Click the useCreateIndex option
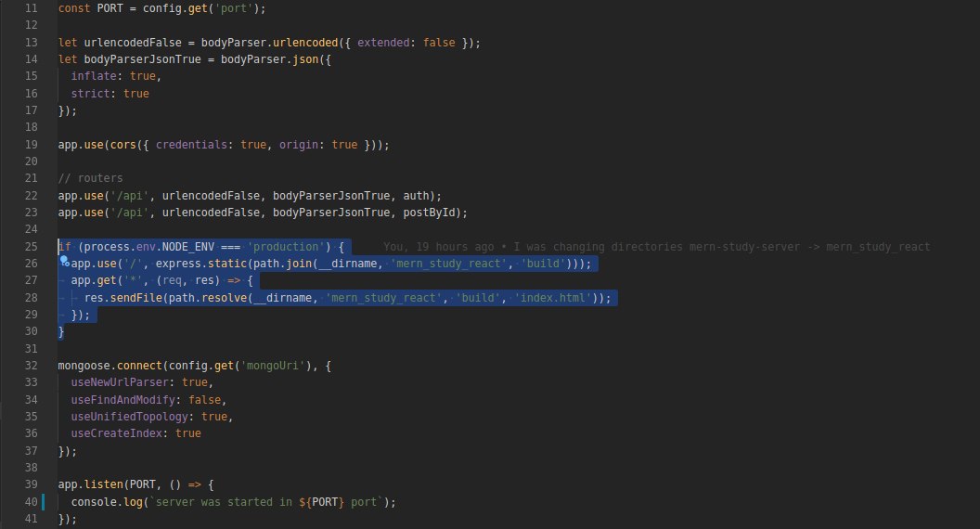Image resolution: width=980 pixels, height=529 pixels. pyautogui.click(x=117, y=433)
